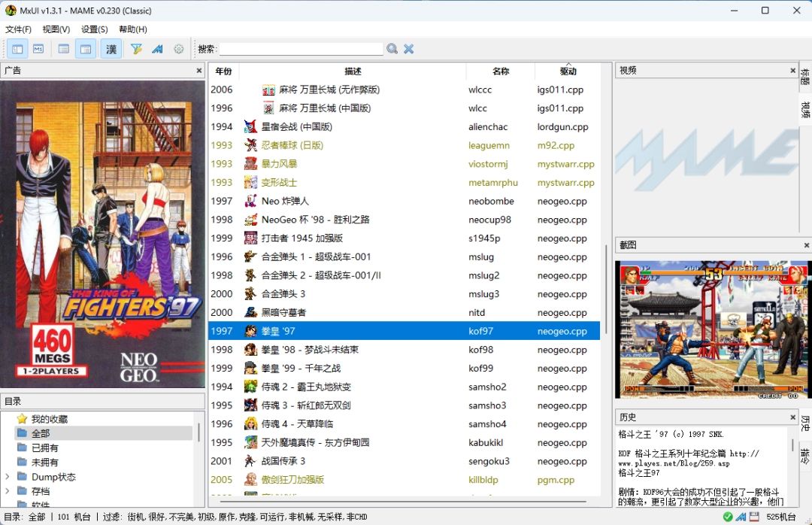Select the first panel layout toolbar icon
The width and height of the screenshot is (812, 525).
click(x=17, y=48)
